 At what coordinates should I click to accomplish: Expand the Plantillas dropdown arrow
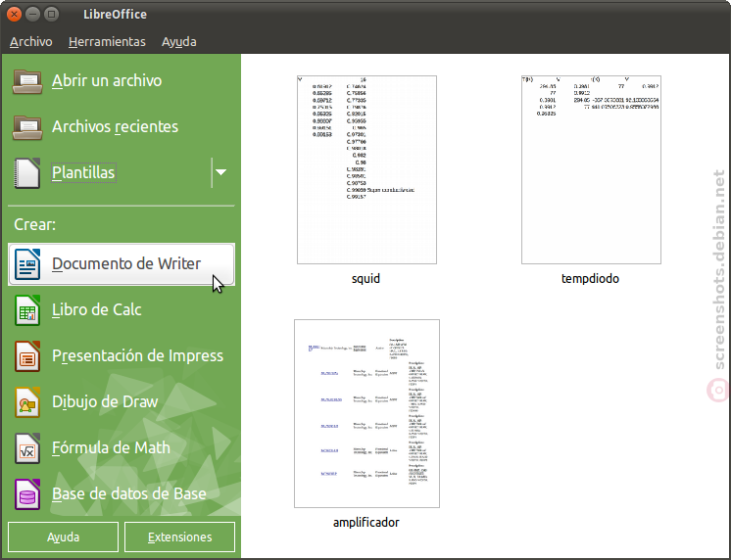click(221, 172)
